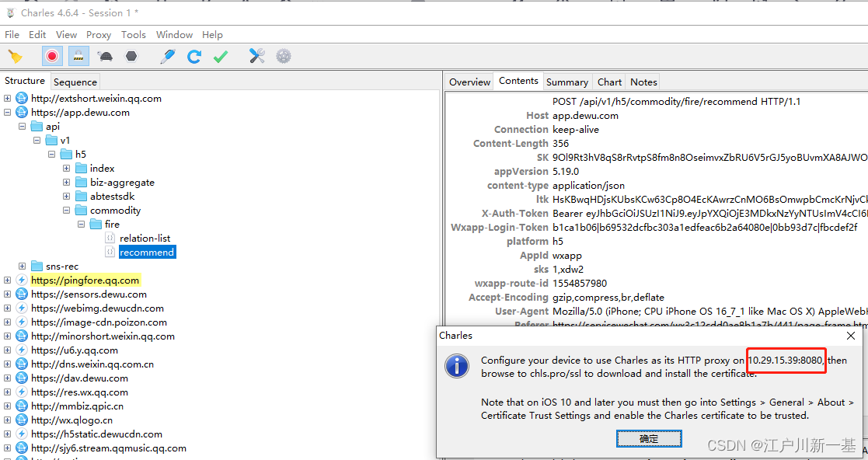Click the 确定 button in Charles dialog
Viewport: 868px width, 460px height.
point(649,439)
